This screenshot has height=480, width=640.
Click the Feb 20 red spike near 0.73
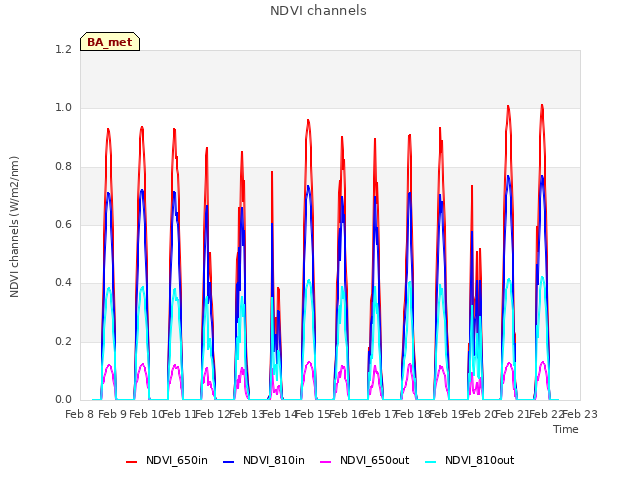tap(472, 187)
